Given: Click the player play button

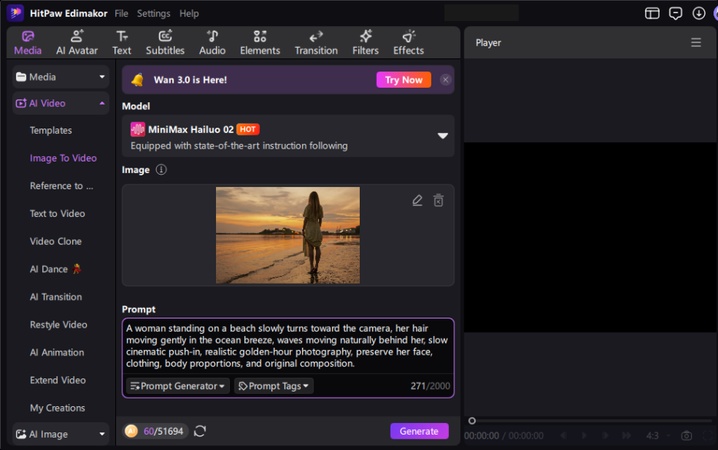Looking at the screenshot, I should click(x=584, y=435).
